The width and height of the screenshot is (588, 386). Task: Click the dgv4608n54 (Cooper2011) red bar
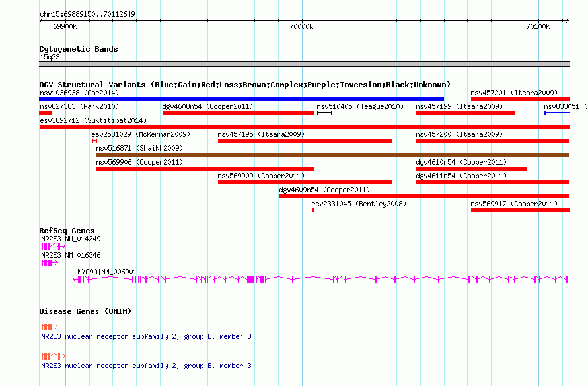click(238, 113)
